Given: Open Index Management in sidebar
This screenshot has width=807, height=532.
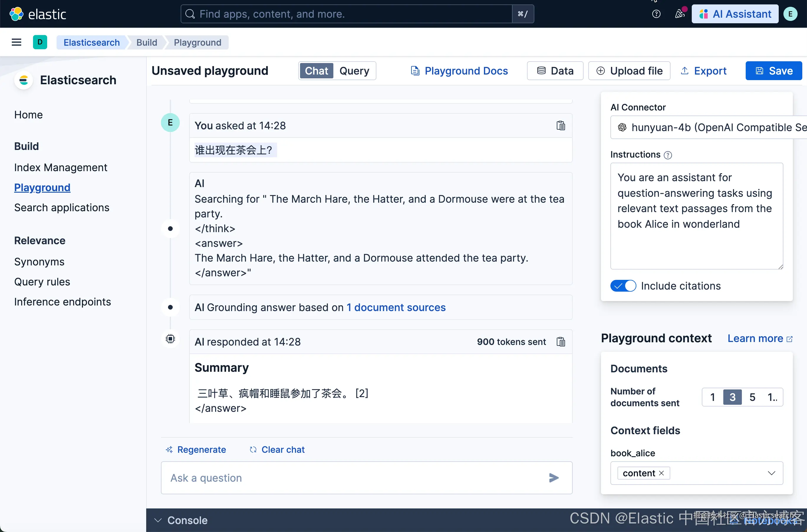Looking at the screenshot, I should point(60,168).
